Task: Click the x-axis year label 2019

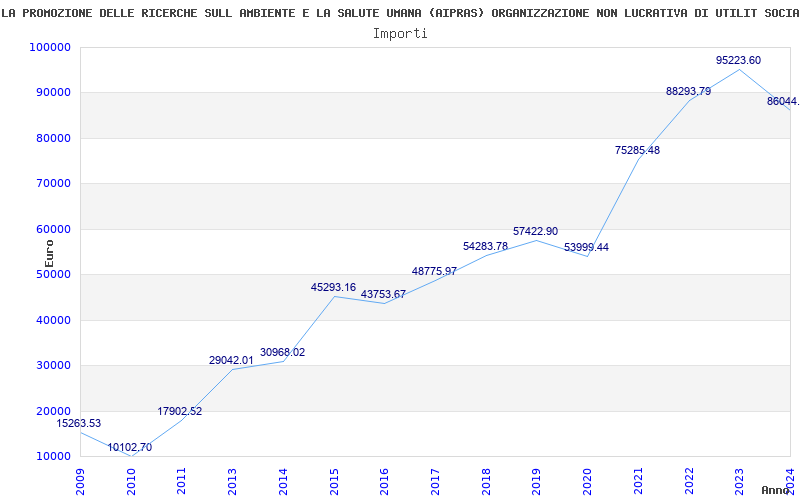Action: [536, 482]
